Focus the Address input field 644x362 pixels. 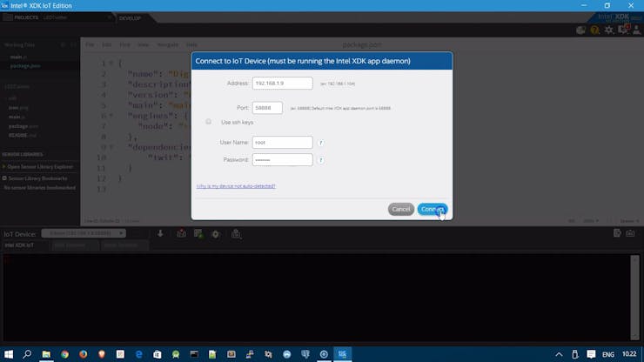(x=283, y=83)
